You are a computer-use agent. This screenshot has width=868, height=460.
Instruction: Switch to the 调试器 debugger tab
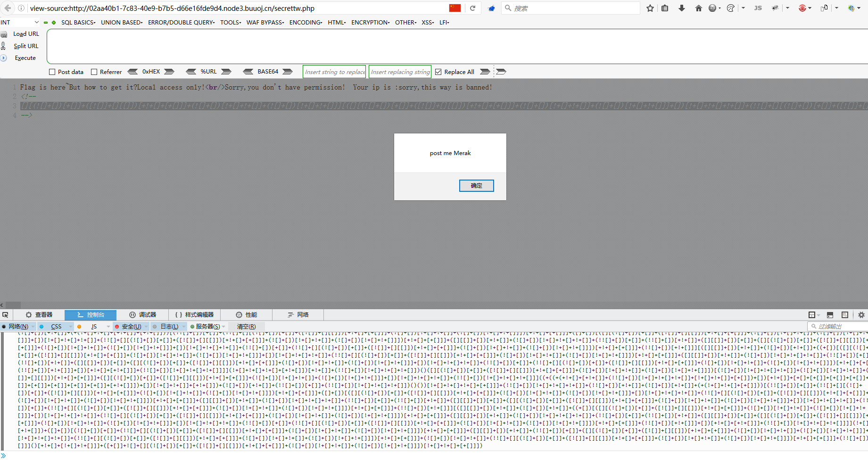coord(143,315)
